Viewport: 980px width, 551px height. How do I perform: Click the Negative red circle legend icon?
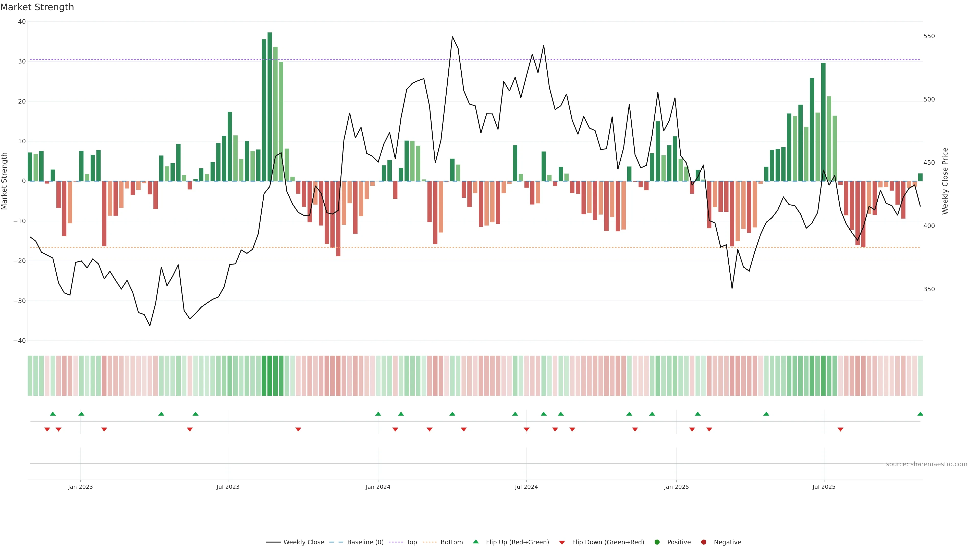pyautogui.click(x=703, y=542)
